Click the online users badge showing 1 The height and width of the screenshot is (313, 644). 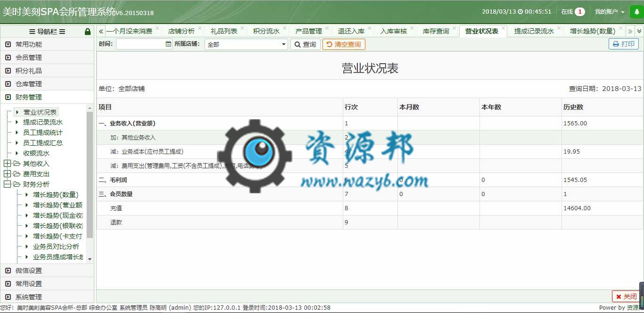(579, 12)
